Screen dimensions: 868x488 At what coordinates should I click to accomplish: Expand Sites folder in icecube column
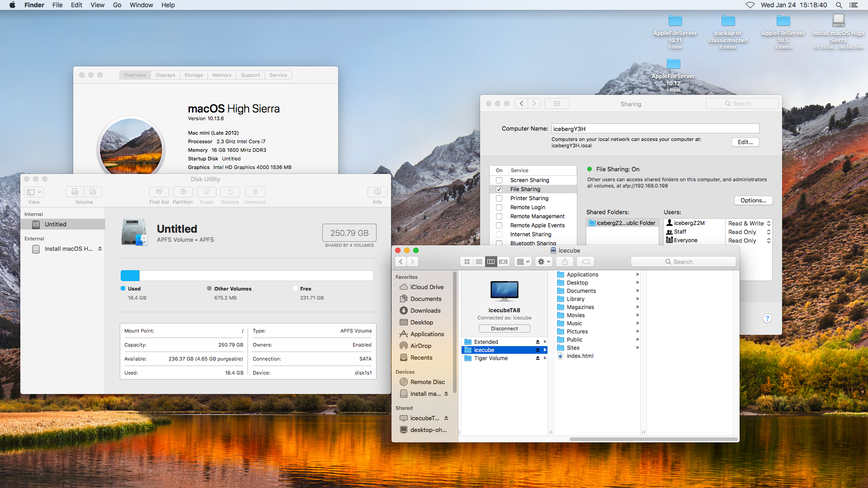637,348
